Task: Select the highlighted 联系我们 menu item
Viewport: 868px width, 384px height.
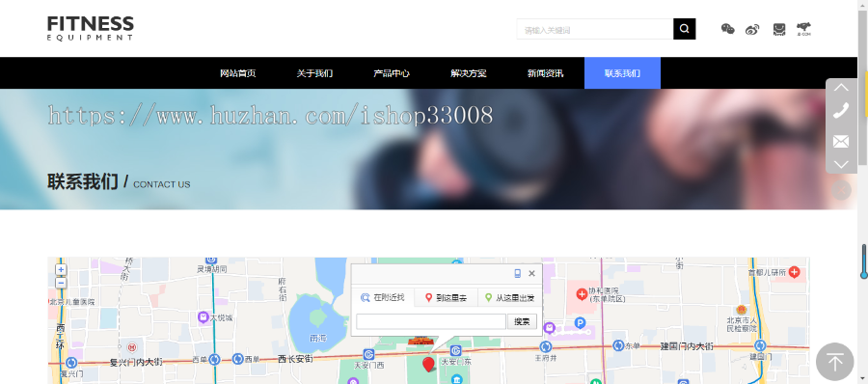Action: tap(622, 73)
